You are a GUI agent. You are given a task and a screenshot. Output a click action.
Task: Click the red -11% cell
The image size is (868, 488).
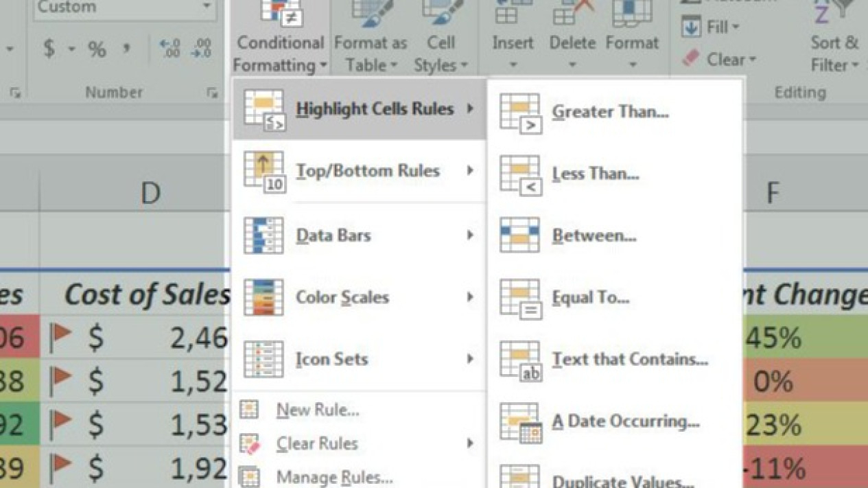[x=805, y=469]
